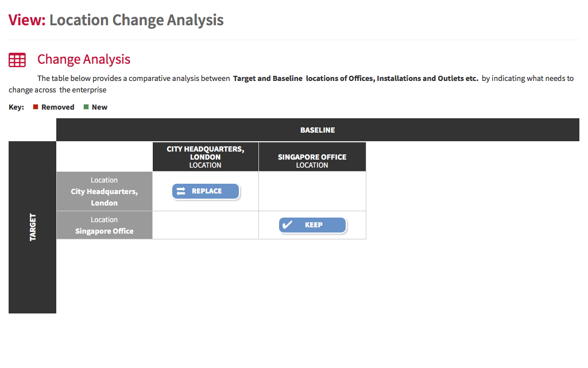Click the red Removed key swatch
This screenshot has width=588, height=368.
[36, 107]
